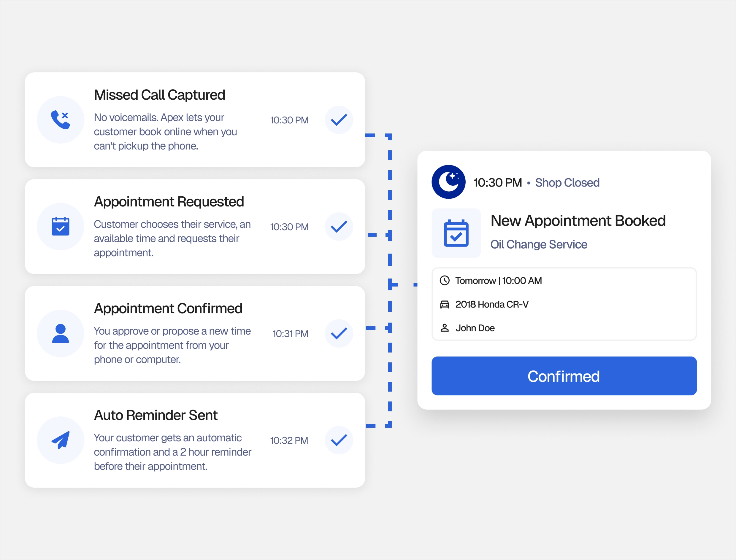Select the Appointment Requested heading

[169, 202]
